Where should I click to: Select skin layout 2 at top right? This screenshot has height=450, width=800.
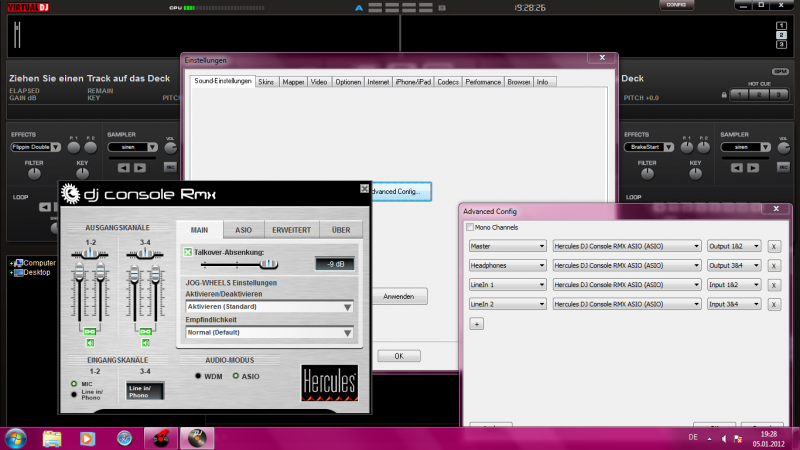pyautogui.click(x=781, y=35)
